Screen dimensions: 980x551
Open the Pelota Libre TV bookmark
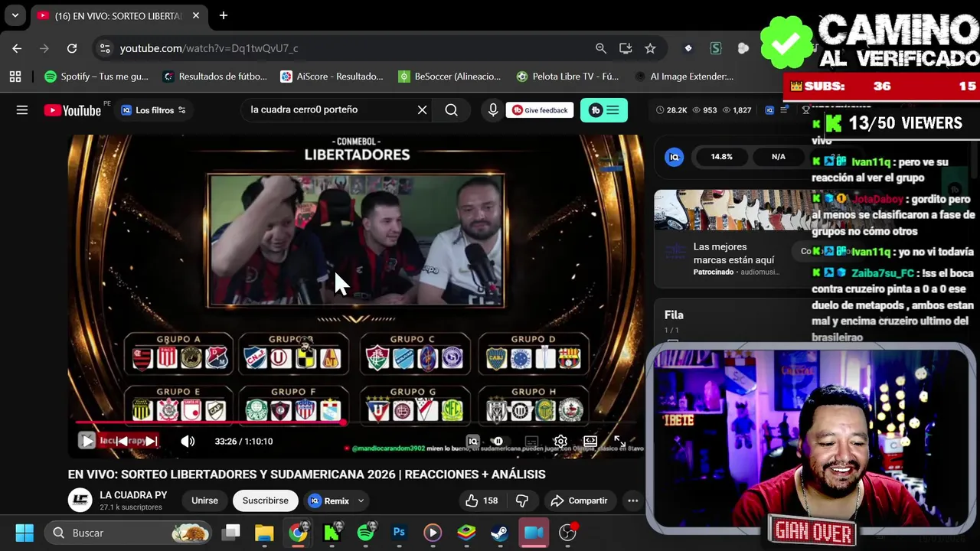pyautogui.click(x=567, y=77)
